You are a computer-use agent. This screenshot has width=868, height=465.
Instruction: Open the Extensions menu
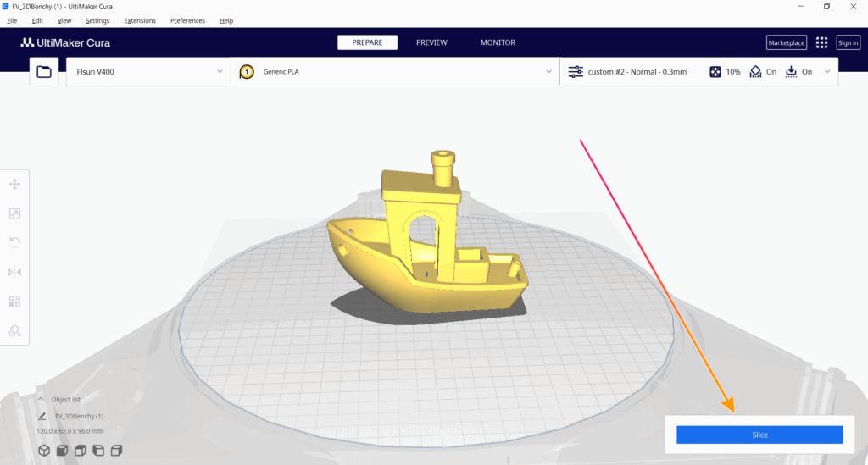click(140, 21)
